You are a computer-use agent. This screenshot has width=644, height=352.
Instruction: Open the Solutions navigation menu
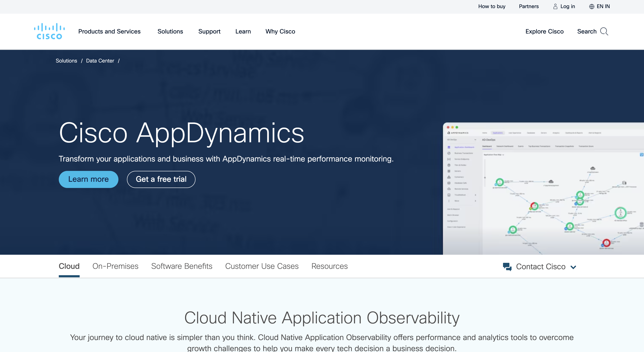(x=170, y=32)
